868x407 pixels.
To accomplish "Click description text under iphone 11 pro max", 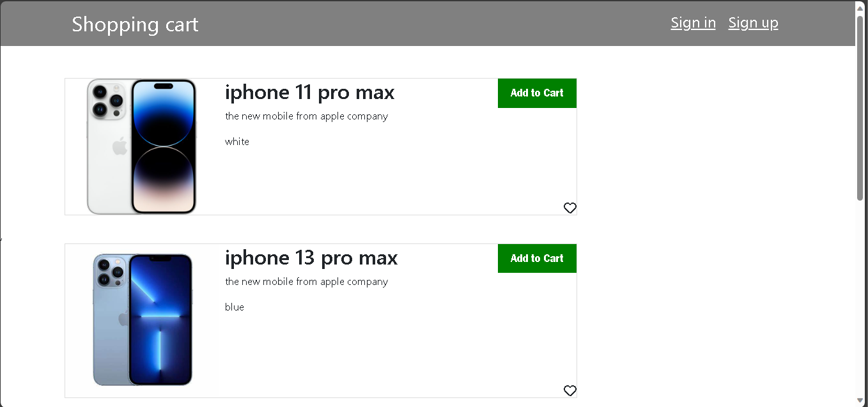I will click(306, 116).
